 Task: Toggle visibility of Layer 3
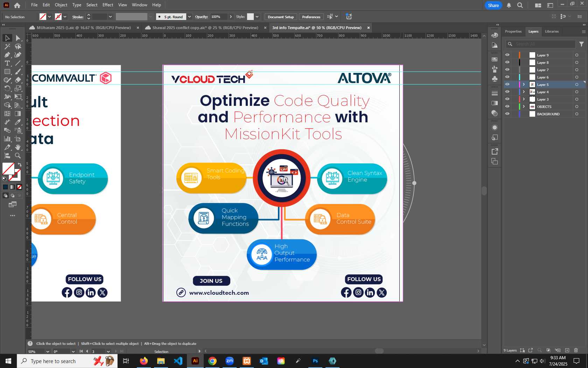click(x=507, y=99)
